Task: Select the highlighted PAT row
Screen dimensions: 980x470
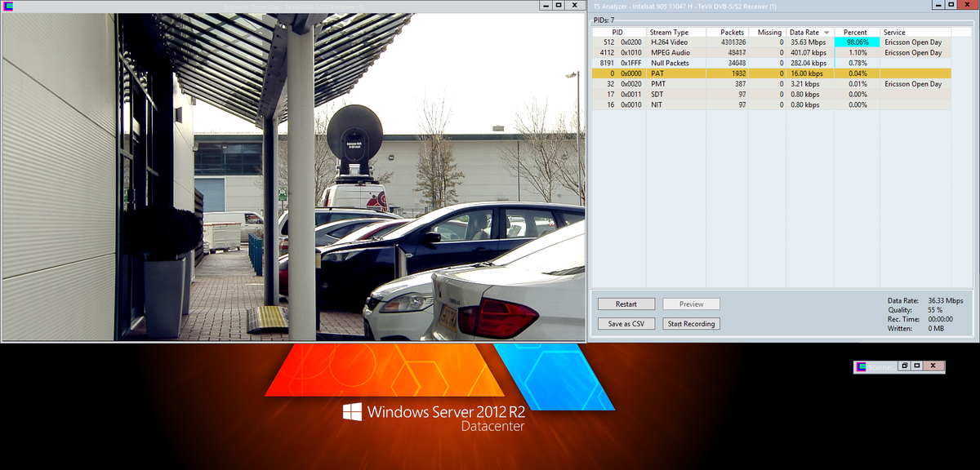Action: (772, 73)
